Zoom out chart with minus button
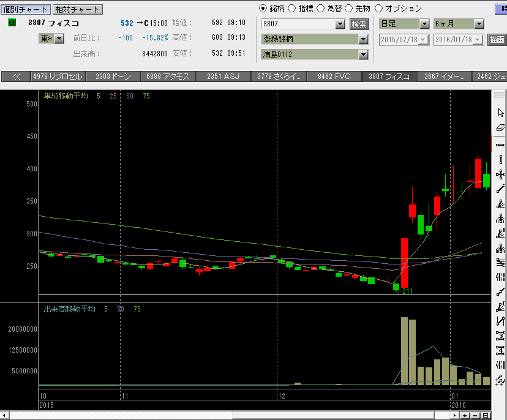507x420 pixels. point(475,416)
